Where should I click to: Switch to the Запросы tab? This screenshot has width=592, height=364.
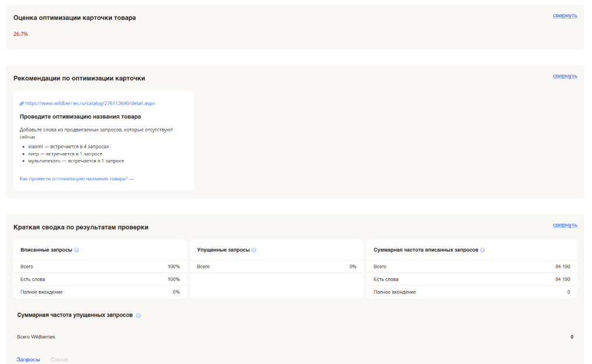pos(28,360)
